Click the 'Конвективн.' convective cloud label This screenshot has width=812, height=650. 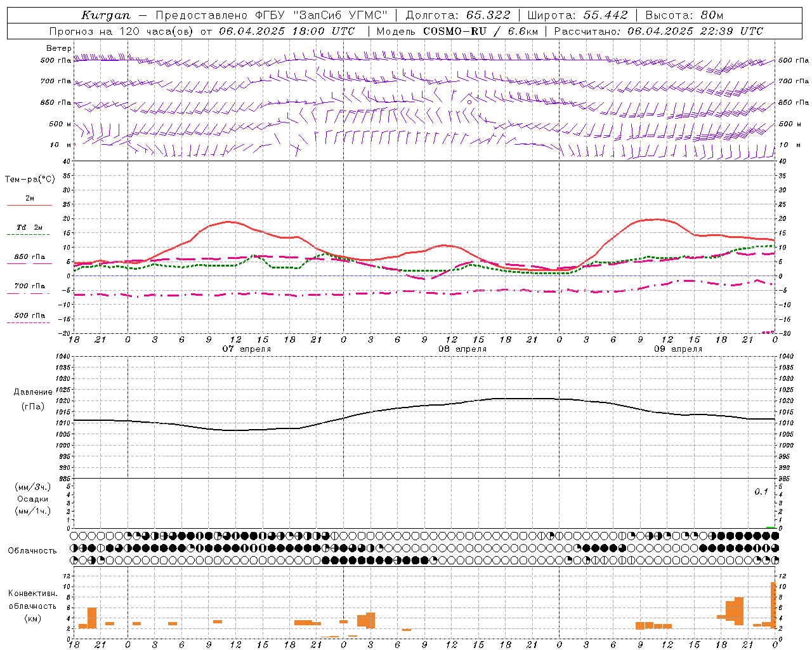click(33, 594)
